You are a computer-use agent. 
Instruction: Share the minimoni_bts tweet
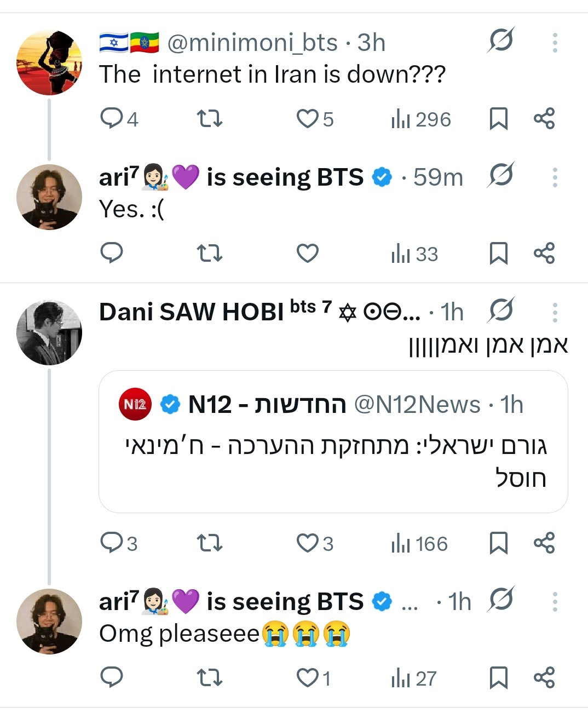[544, 118]
